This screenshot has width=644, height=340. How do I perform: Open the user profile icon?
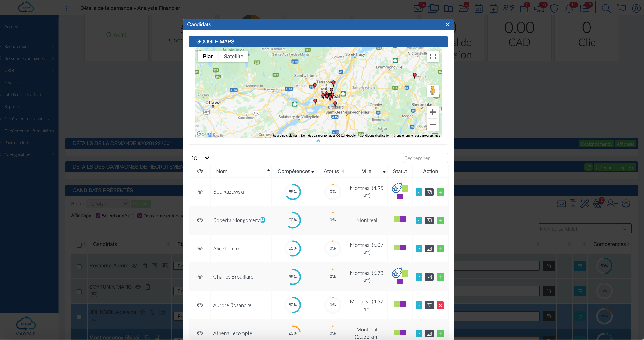(x=636, y=9)
